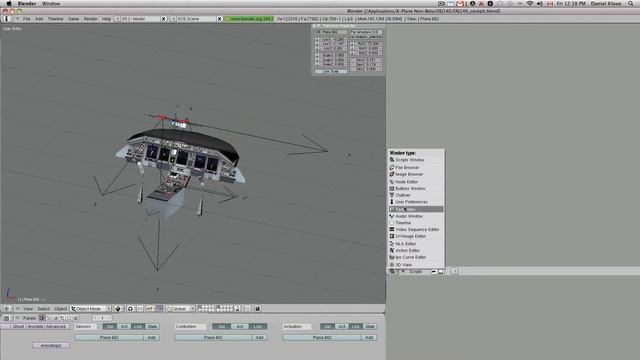Open the Sensors dropdown
640x360 pixels.
85,327
